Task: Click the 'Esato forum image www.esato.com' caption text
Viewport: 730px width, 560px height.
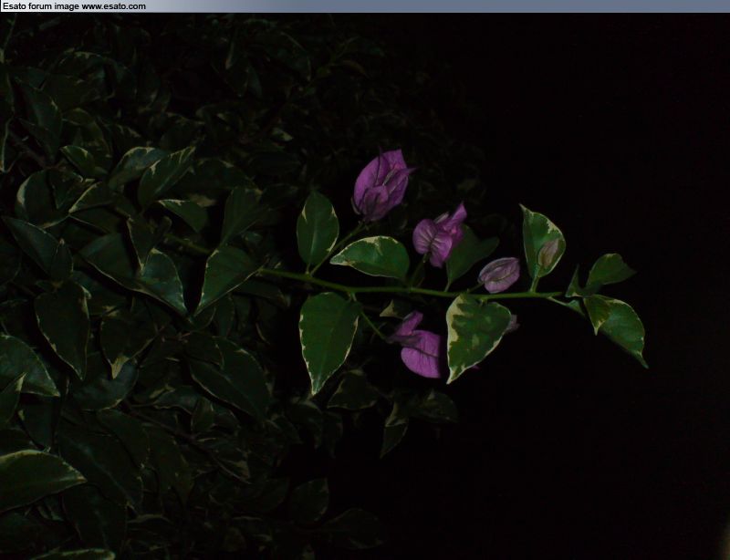Action: 75,6
